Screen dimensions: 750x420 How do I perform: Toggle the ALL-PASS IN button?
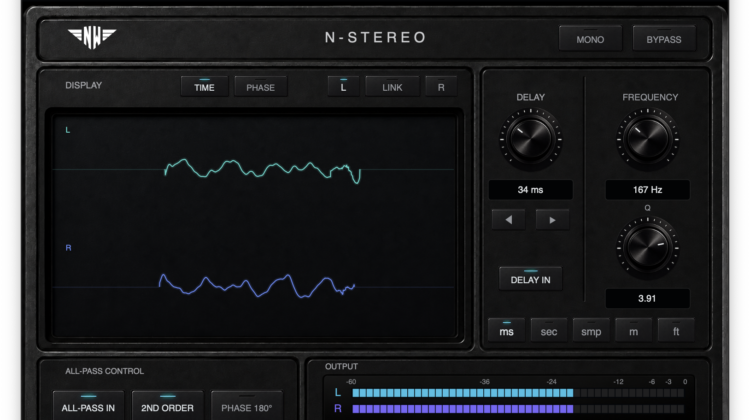[x=88, y=407]
